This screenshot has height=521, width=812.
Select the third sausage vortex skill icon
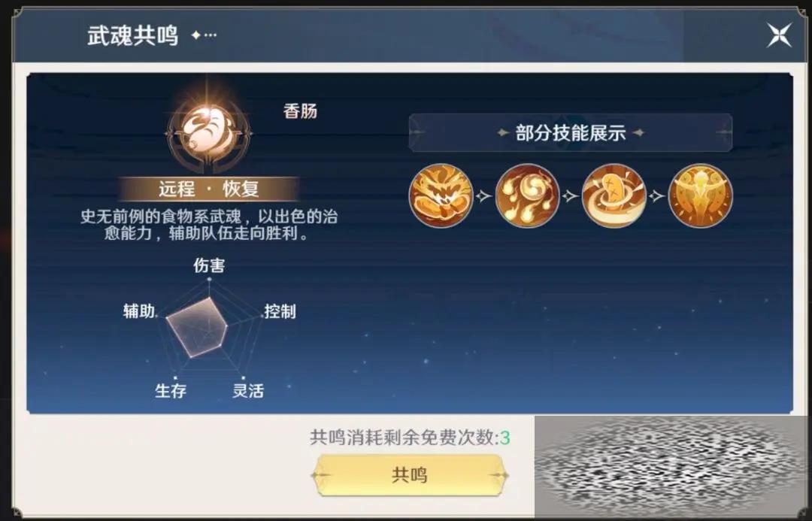(x=614, y=195)
